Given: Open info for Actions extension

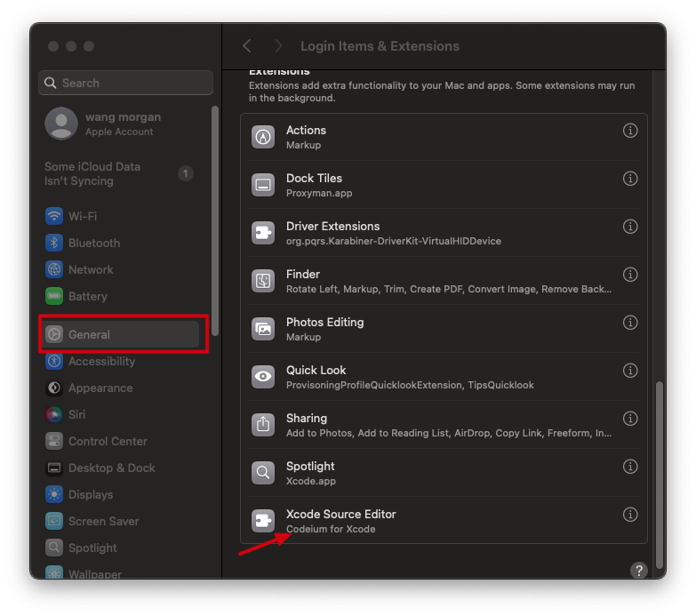Looking at the screenshot, I should pyautogui.click(x=630, y=131).
